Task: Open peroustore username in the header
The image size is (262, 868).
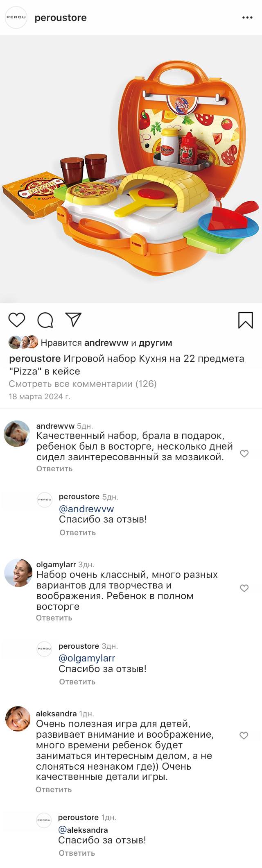Action: point(61,18)
